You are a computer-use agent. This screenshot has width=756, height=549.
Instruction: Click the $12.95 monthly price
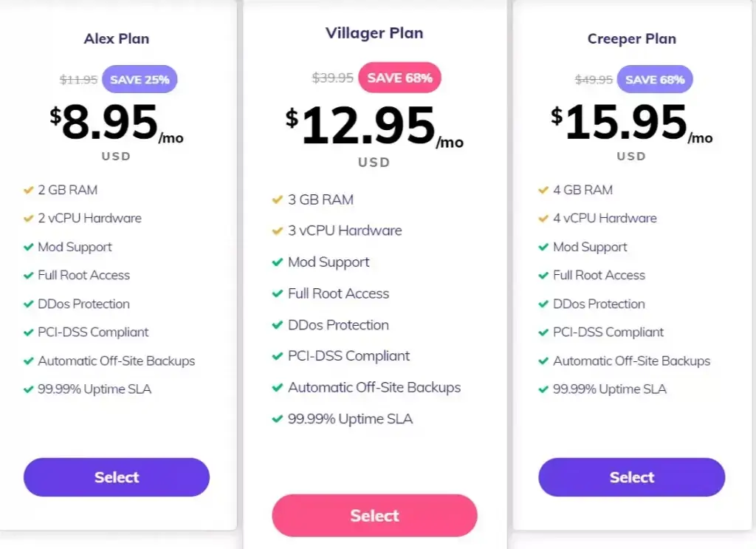click(369, 126)
